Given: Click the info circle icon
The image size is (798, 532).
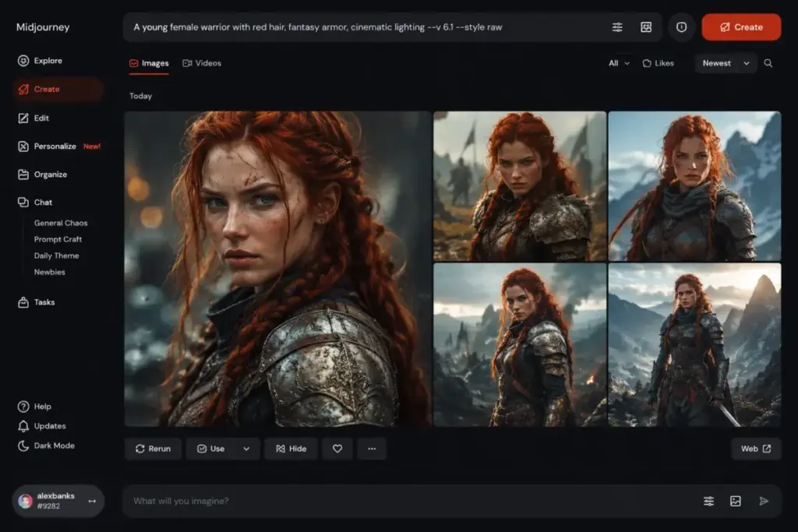Looking at the screenshot, I should click(x=681, y=27).
